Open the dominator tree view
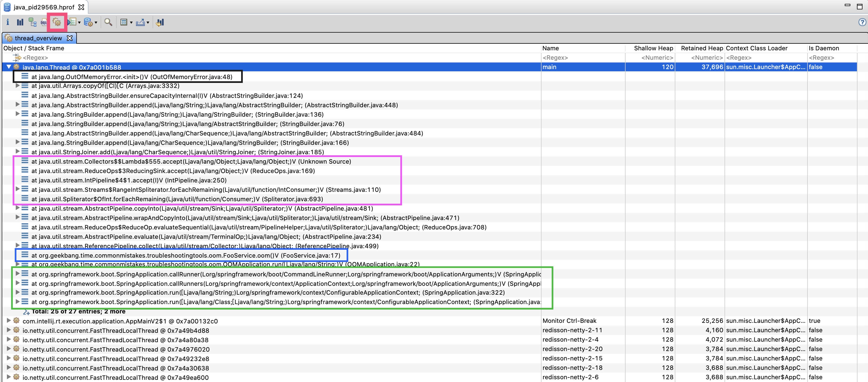 point(32,22)
